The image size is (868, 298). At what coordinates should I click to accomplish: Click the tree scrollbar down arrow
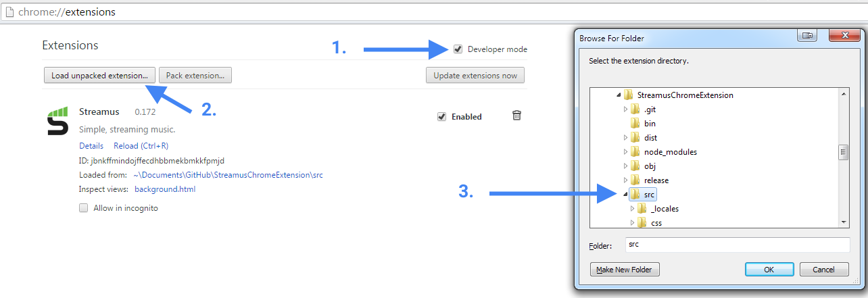pyautogui.click(x=844, y=222)
